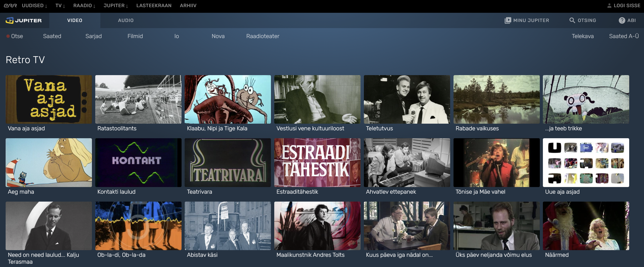Expand the Uudised dropdown menu

point(34,6)
